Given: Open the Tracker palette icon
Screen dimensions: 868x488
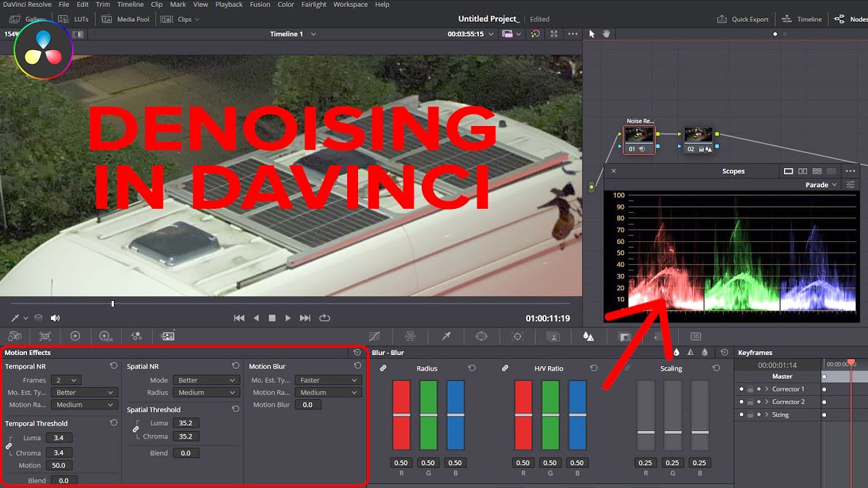Looking at the screenshot, I should tap(517, 336).
